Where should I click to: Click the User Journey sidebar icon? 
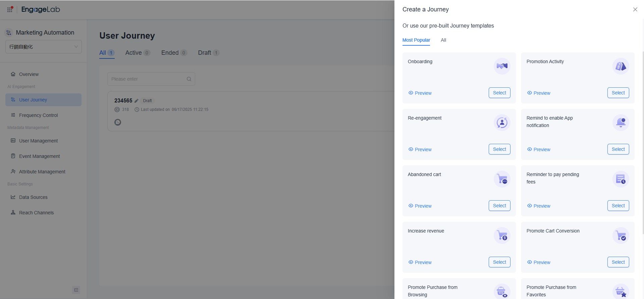coord(13,99)
